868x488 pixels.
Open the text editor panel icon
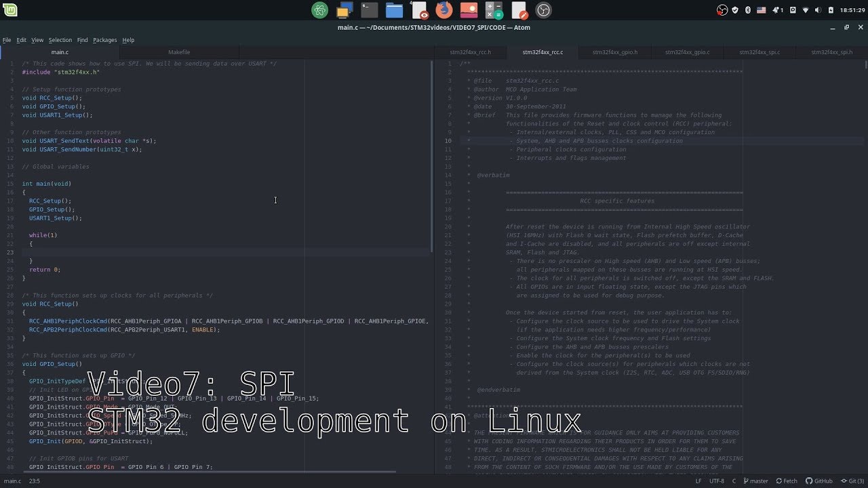519,10
